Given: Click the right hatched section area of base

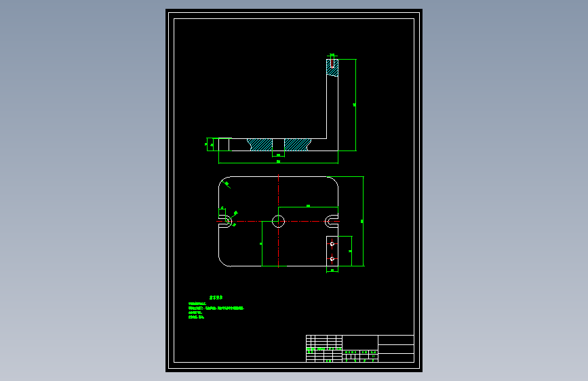Looking at the screenshot, I should (297, 145).
